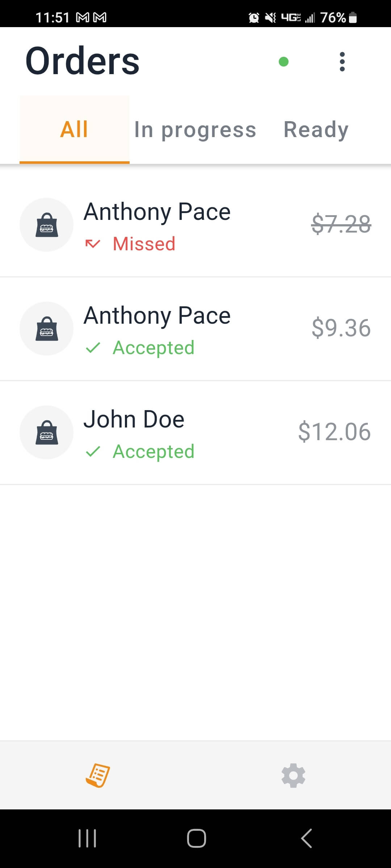The width and height of the screenshot is (391, 868).
Task: Open the orders receipt icon in bottom bar
Action: tap(98, 775)
